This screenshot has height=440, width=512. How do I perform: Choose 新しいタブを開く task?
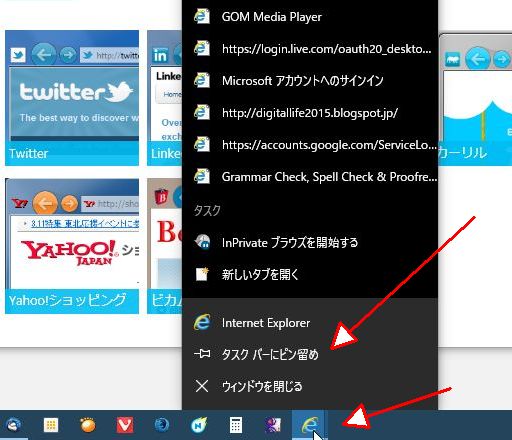click(310, 274)
